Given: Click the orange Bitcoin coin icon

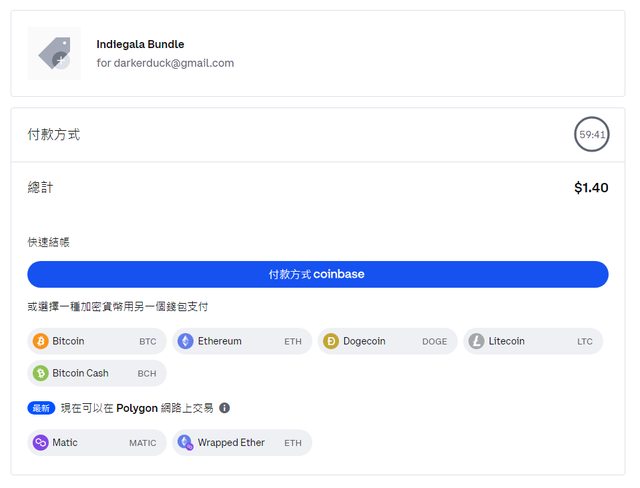Looking at the screenshot, I should pos(41,341).
